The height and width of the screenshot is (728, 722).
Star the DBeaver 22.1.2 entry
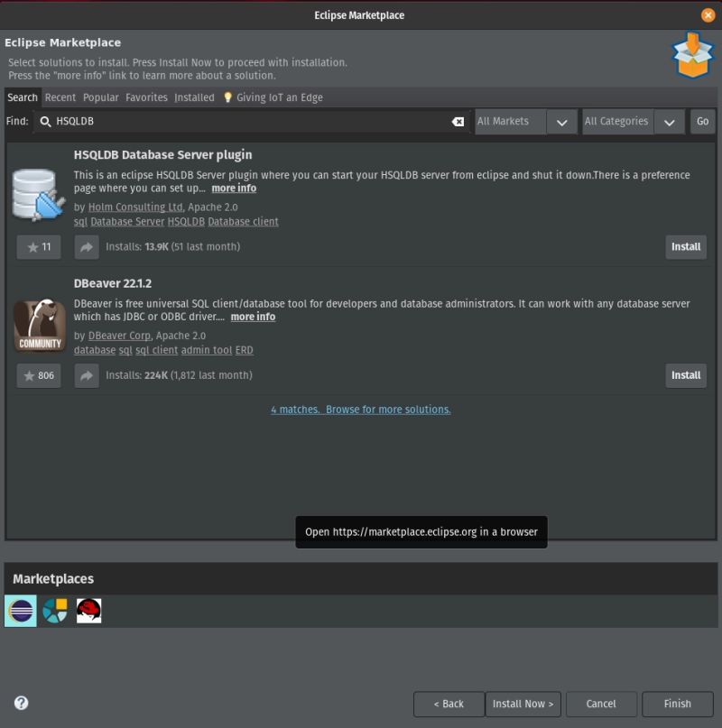39,375
